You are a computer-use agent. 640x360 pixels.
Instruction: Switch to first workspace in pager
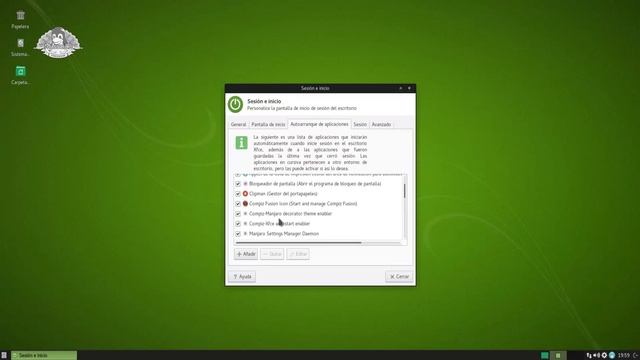tap(544, 356)
